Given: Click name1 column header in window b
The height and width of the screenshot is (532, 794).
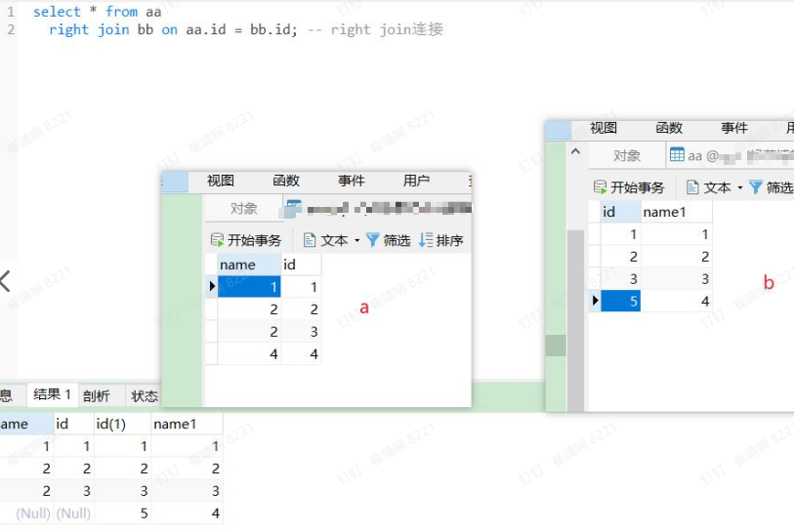Looking at the screenshot, I should tap(677, 212).
